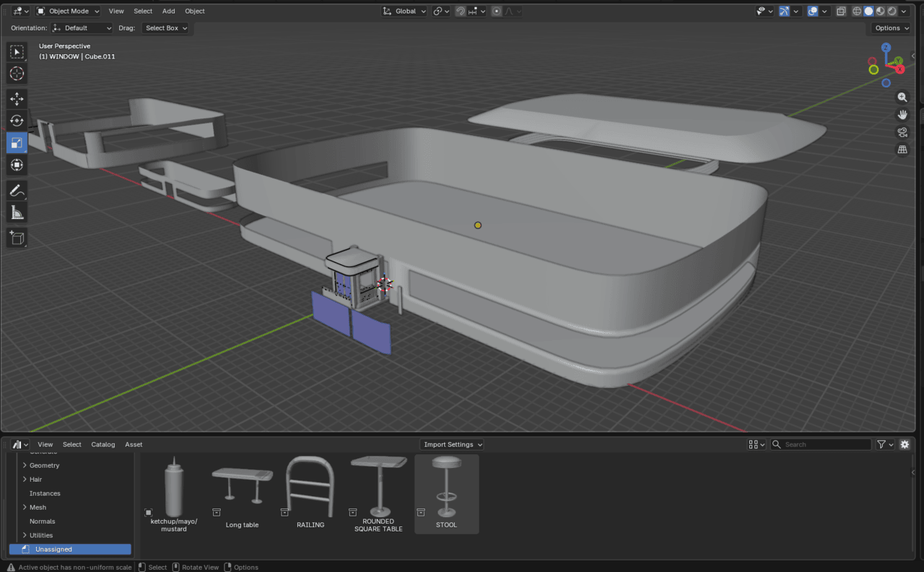Select the STOOL asset
Viewport: 924px width, 572px height.
(x=447, y=495)
